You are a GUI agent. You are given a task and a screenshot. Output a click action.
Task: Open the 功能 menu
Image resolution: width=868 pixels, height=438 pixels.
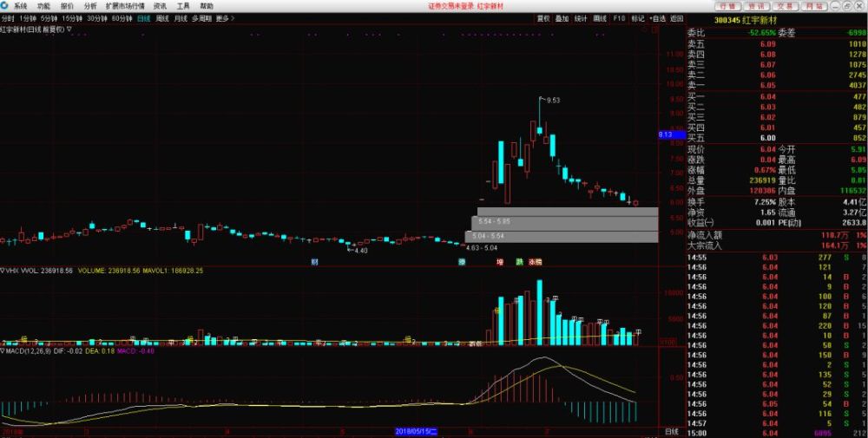[43, 7]
